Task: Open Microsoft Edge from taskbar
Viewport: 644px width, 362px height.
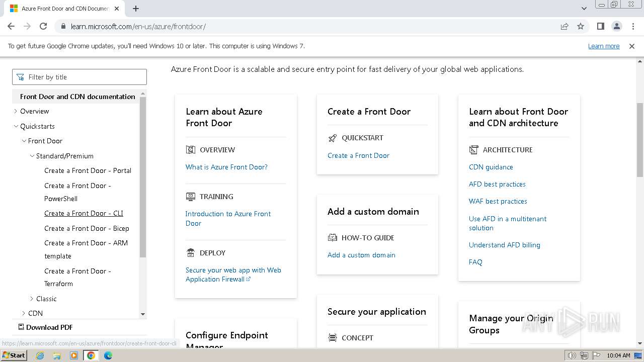Action: tap(108, 355)
